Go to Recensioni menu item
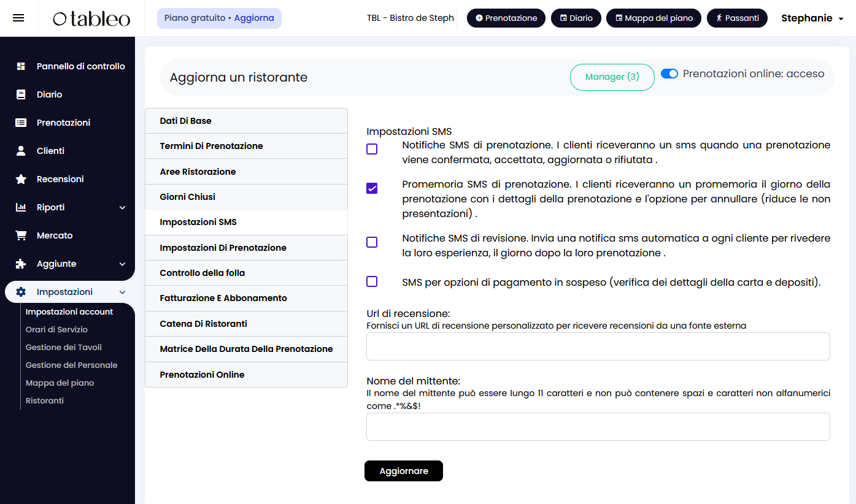Viewport: 856px width, 504px height. (x=60, y=179)
